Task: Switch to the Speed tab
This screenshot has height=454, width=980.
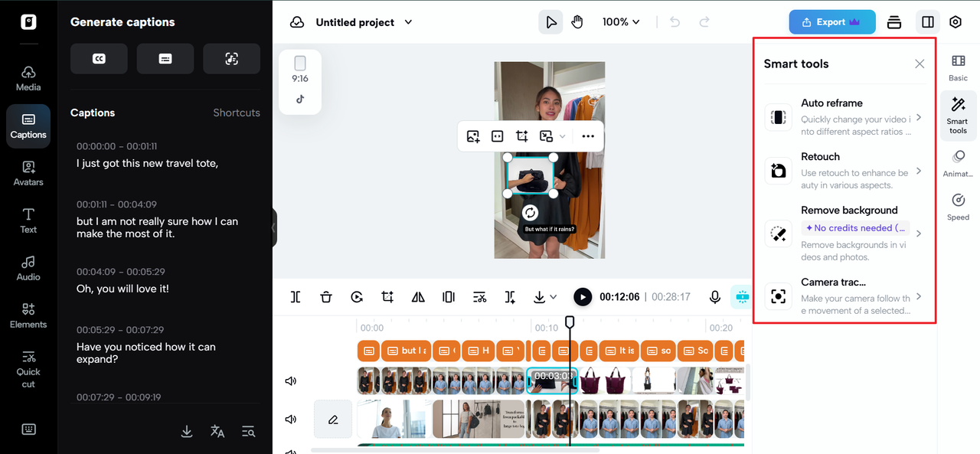Action: click(958, 207)
